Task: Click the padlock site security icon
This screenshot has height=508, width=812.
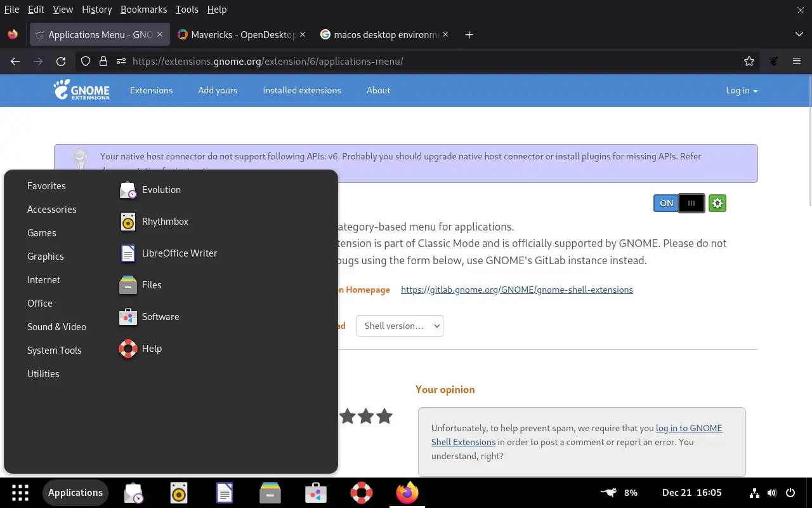Action: (103, 62)
